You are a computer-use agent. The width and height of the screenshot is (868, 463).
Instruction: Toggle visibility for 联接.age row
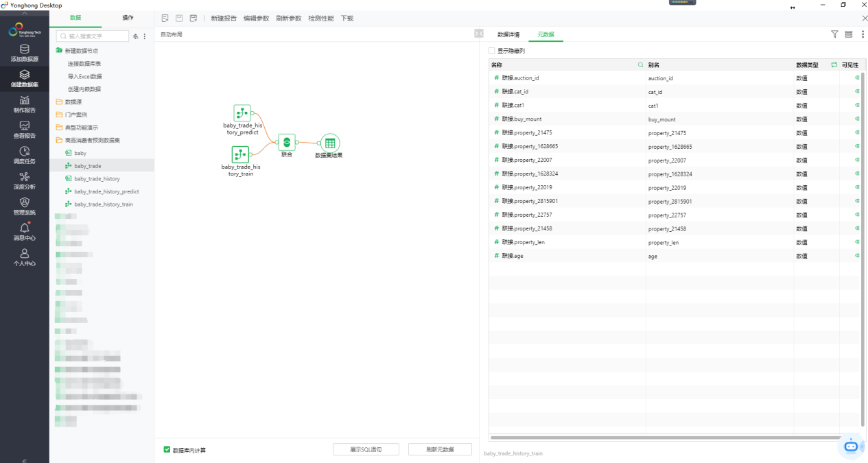click(x=857, y=255)
